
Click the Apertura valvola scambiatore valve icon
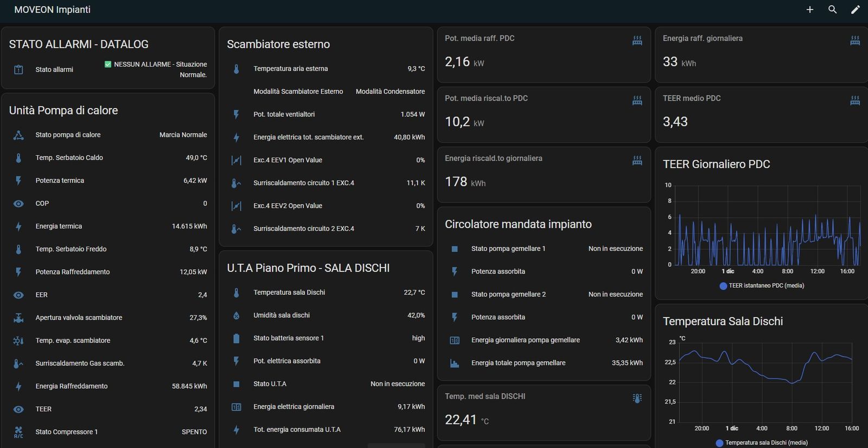coord(18,318)
